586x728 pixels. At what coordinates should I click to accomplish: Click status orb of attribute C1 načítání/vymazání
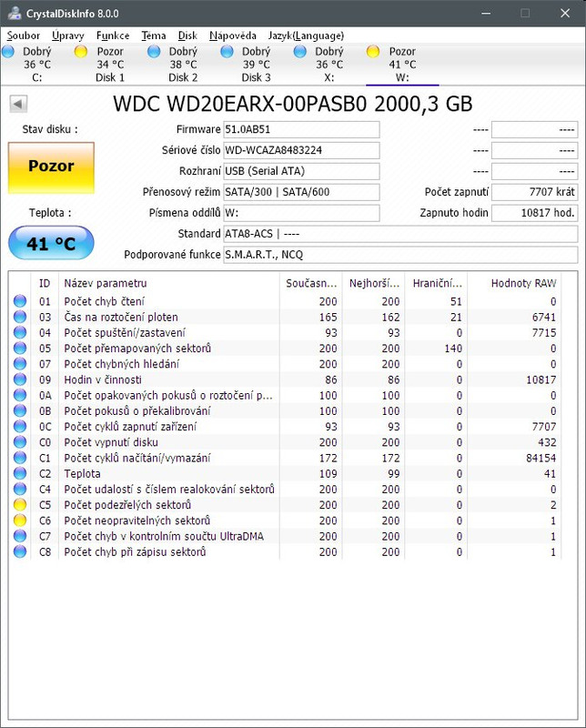[x=20, y=458]
